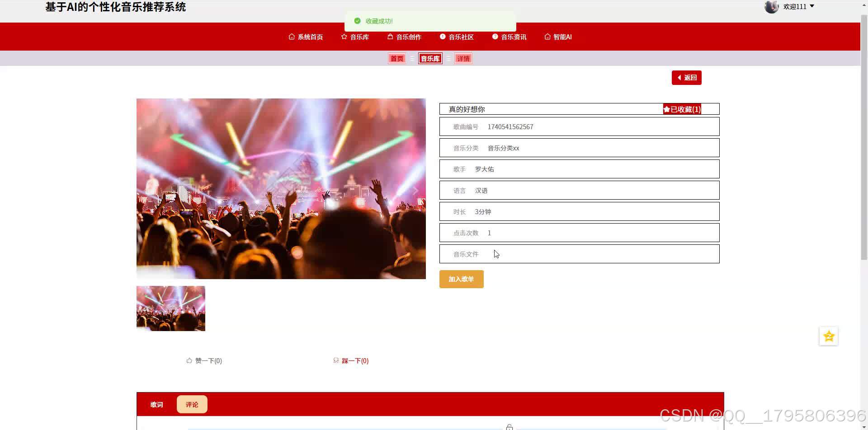Dislike the song with 踩一下(0)

351,361
